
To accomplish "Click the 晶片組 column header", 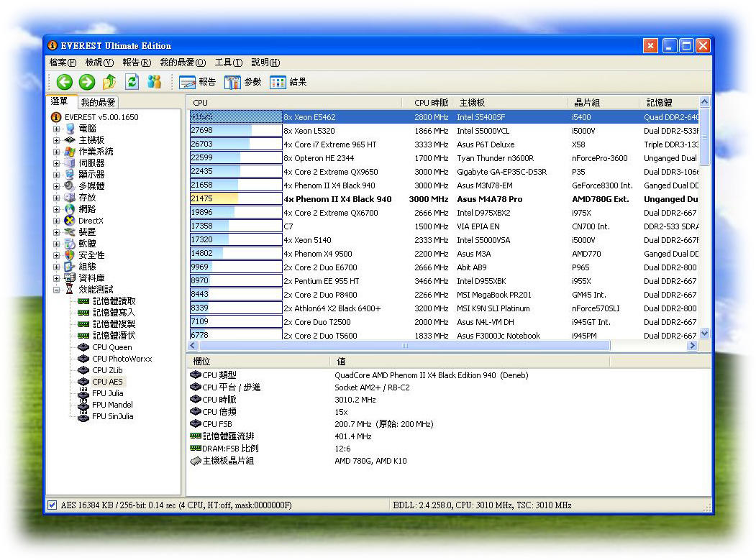I will point(588,103).
